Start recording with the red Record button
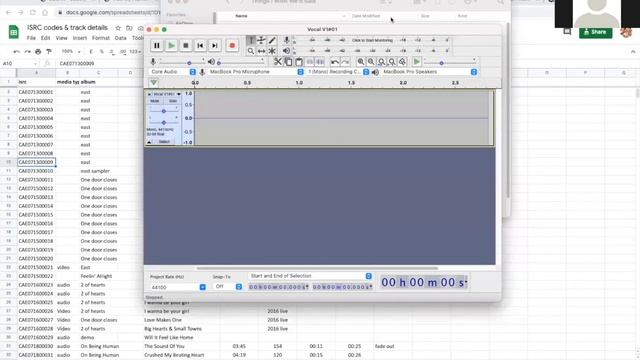 click(x=232, y=46)
